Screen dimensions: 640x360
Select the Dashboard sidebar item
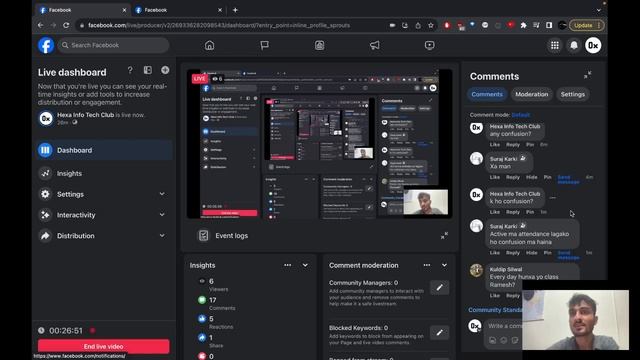click(x=104, y=150)
